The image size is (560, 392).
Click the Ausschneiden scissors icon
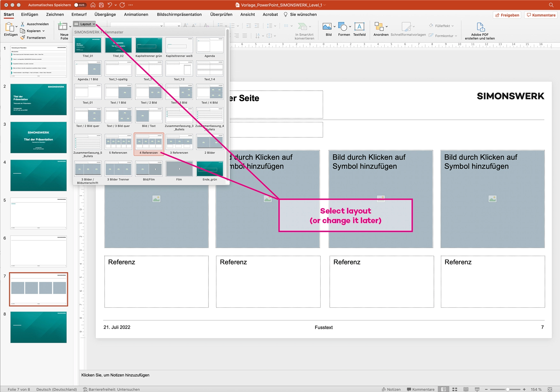tap(23, 24)
